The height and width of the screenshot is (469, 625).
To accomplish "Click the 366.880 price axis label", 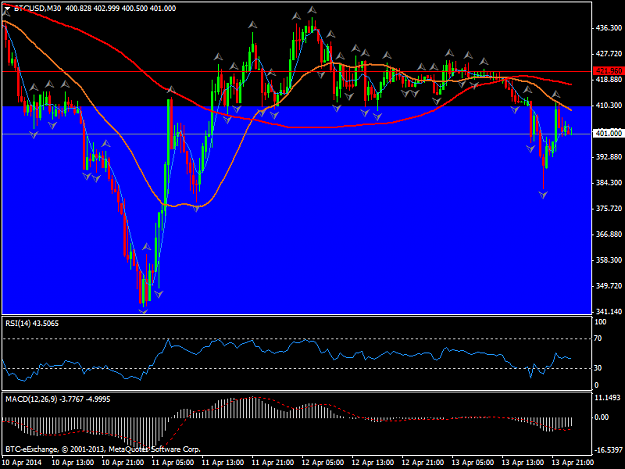I will click(x=609, y=234).
